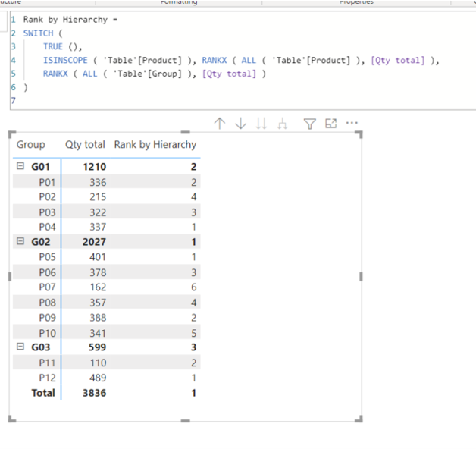Sort by the Qty total column header
476x449 pixels.
pyautogui.click(x=85, y=145)
